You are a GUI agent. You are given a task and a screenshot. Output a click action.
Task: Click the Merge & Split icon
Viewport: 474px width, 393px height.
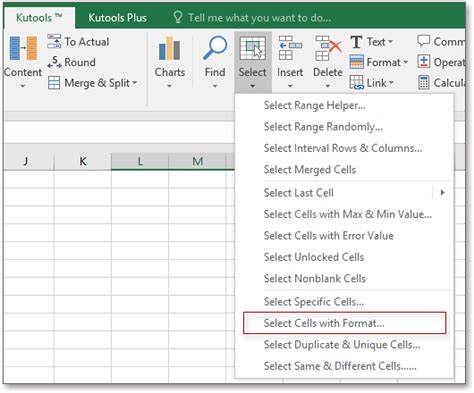pos(54,83)
